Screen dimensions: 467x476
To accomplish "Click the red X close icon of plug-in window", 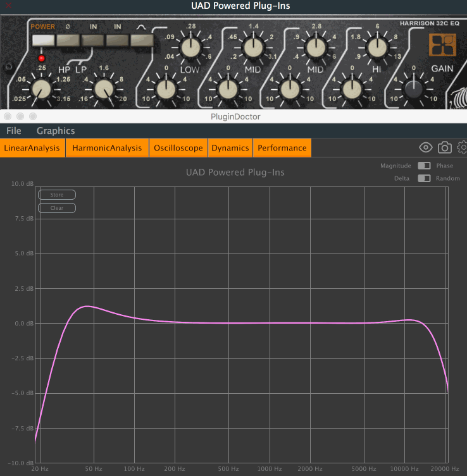I will [x=8, y=6].
